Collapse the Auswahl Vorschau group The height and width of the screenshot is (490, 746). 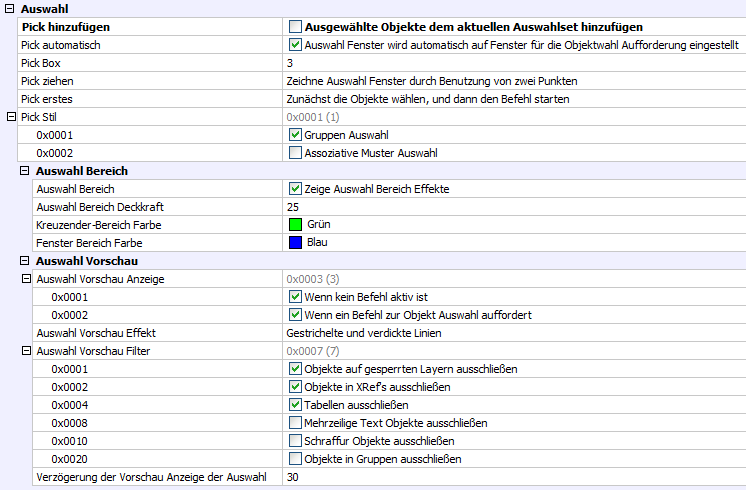[x=26, y=261]
